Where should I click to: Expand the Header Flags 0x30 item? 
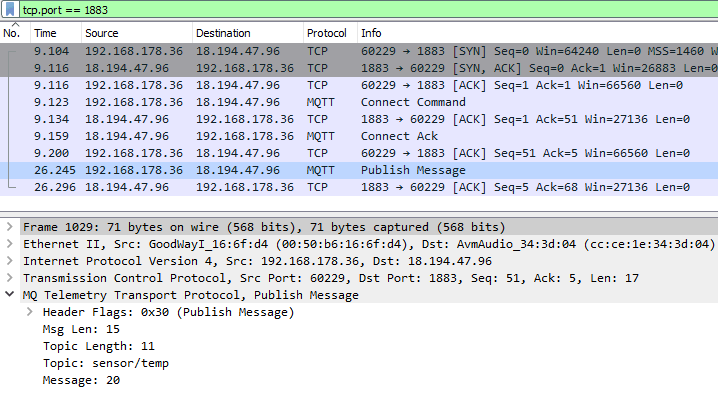(x=29, y=311)
